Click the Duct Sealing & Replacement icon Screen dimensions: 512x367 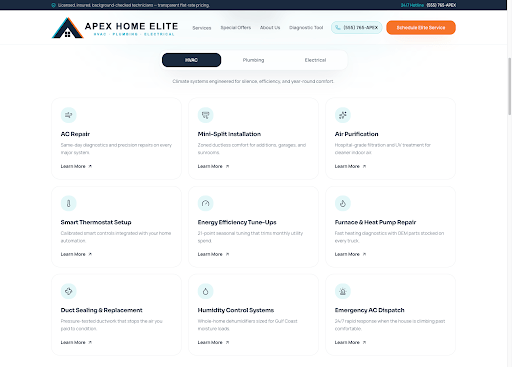click(69, 291)
